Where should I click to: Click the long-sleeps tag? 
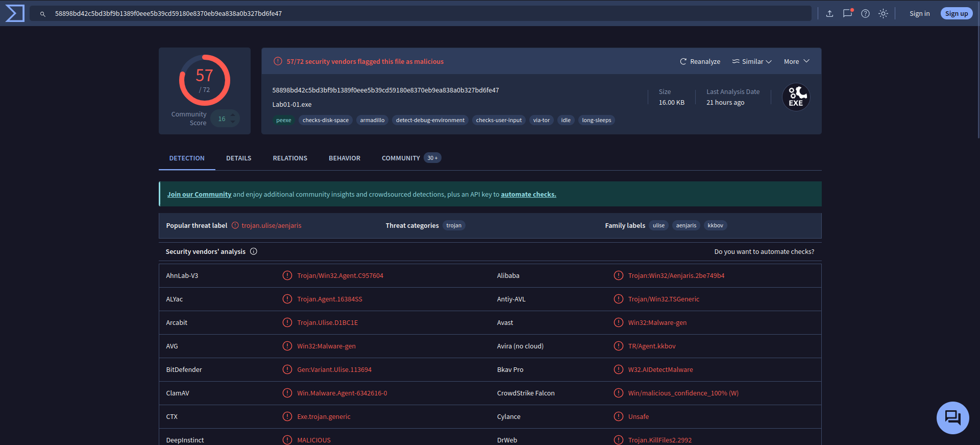pos(597,121)
